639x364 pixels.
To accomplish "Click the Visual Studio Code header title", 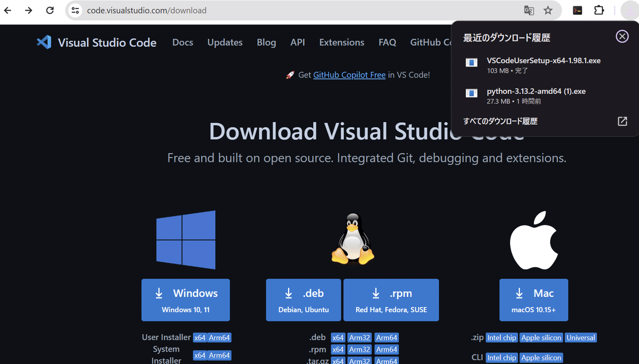I will tap(107, 43).
